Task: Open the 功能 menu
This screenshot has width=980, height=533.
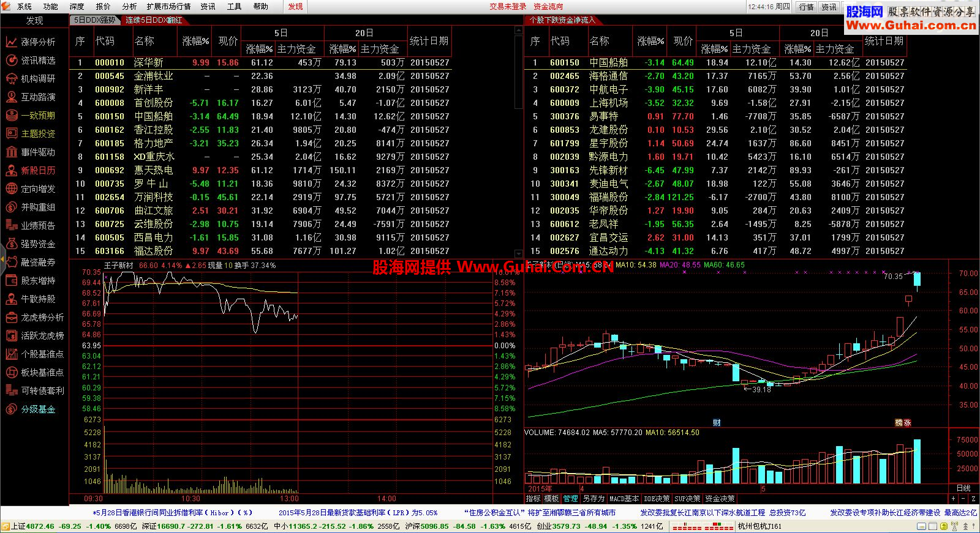Action: point(51,7)
